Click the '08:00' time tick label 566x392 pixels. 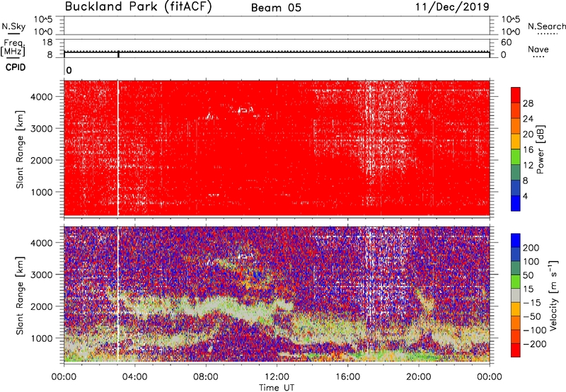point(206,377)
